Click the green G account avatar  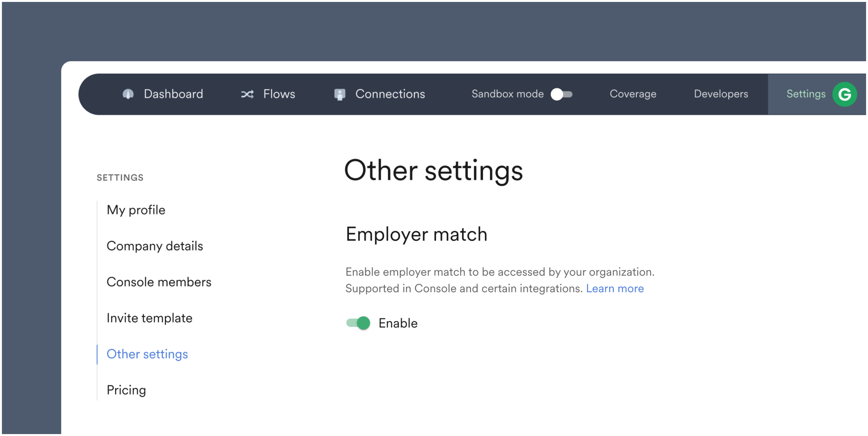845,94
